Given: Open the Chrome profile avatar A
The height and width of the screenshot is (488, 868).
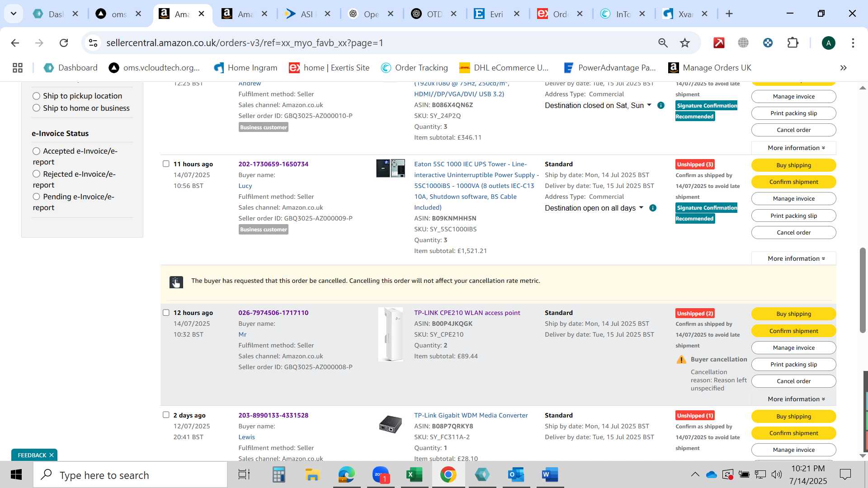Looking at the screenshot, I should pyautogui.click(x=828, y=43).
